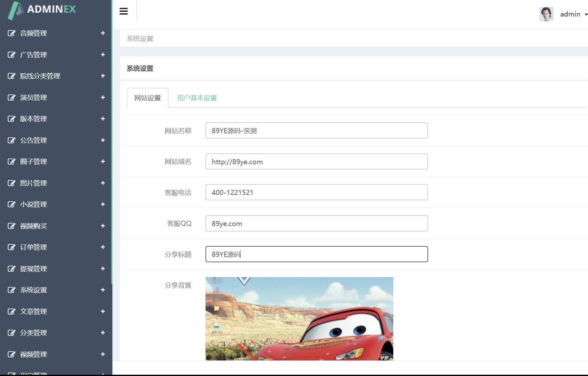
Task: Click the 分享标题 input field
Action: pyautogui.click(x=317, y=254)
